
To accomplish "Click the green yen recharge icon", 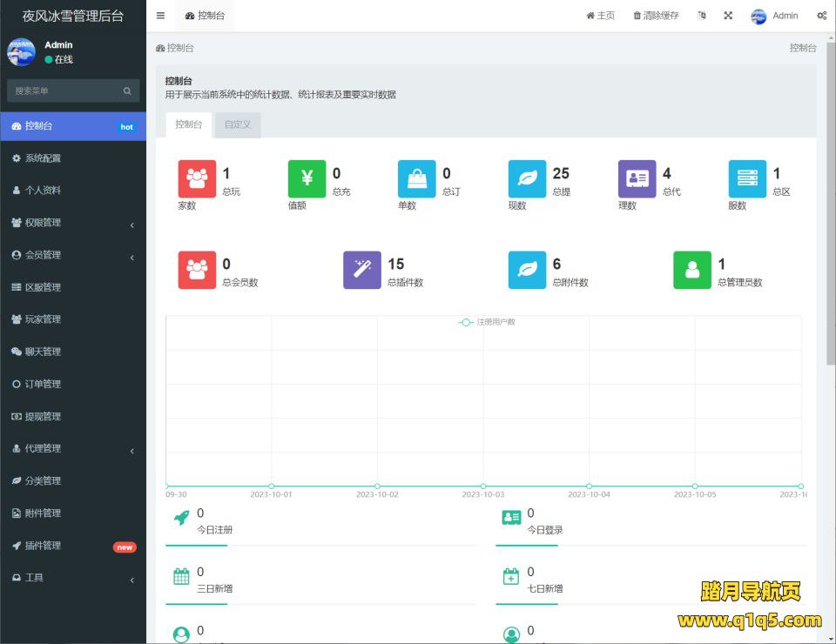I will [307, 179].
